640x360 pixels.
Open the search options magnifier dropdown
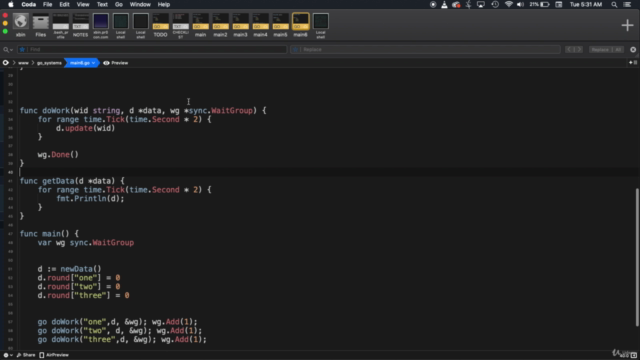point(8,49)
